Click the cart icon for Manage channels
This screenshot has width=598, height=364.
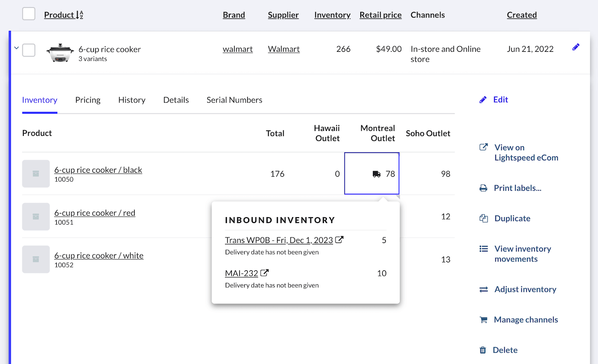point(483,320)
